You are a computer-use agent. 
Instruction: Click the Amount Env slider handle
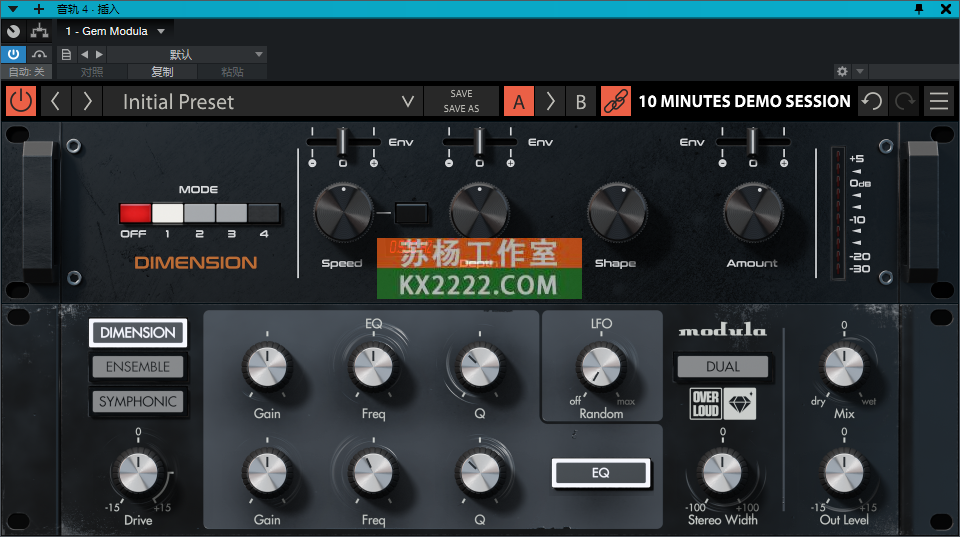coord(753,141)
